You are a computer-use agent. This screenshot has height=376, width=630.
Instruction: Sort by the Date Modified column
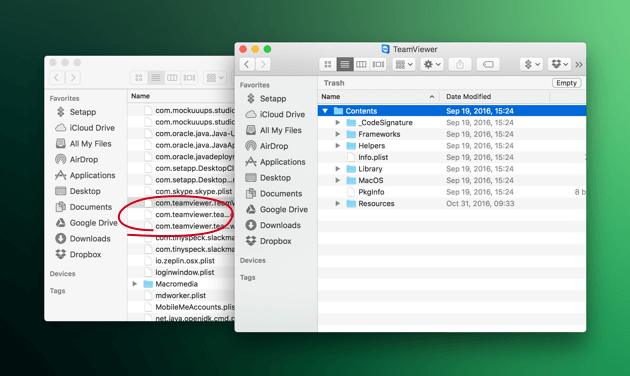[x=495, y=97]
